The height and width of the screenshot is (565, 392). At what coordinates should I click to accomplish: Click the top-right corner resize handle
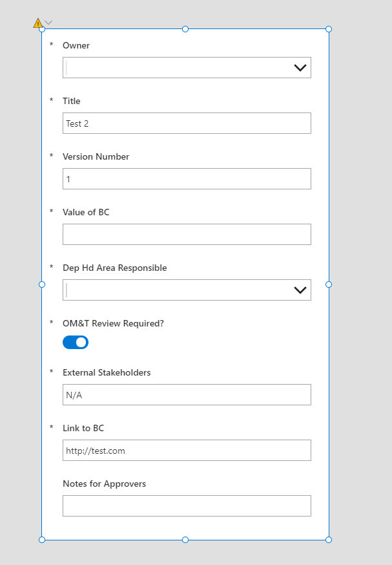pos(329,29)
